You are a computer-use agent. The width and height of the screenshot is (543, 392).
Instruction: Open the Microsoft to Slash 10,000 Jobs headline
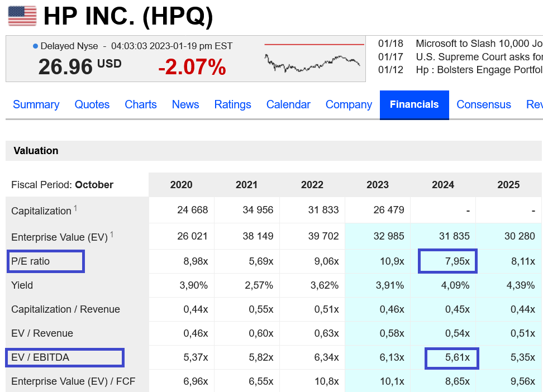point(479,44)
